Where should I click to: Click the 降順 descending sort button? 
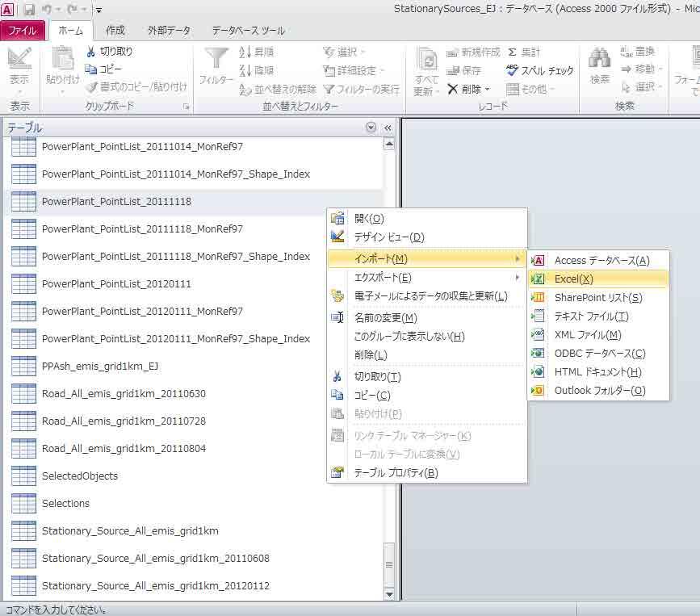(x=257, y=70)
